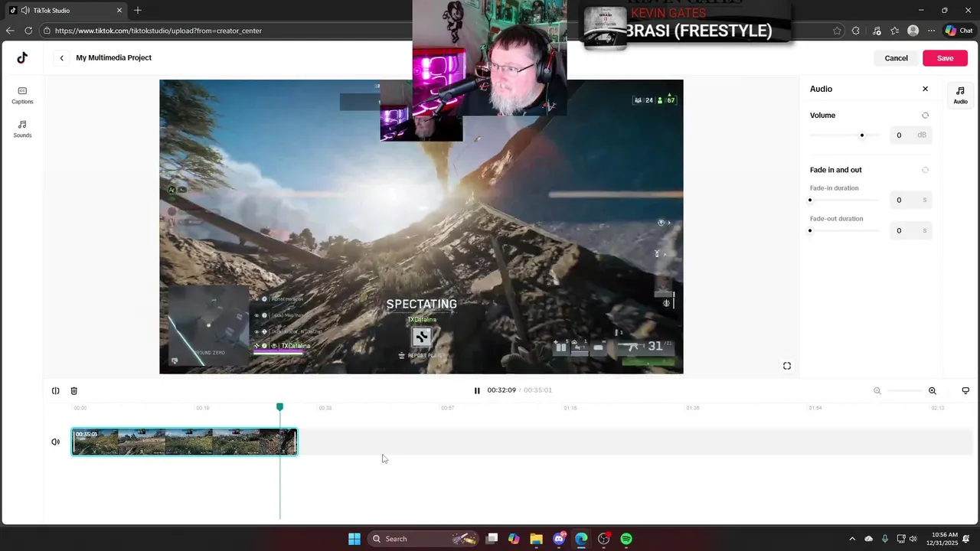
Task: Split the clip at playhead
Action: (x=56, y=391)
